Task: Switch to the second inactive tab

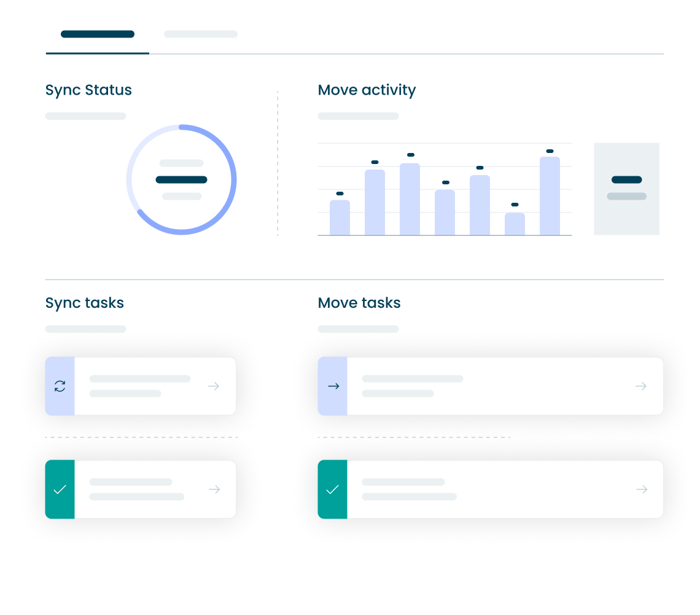Action: tap(200, 34)
